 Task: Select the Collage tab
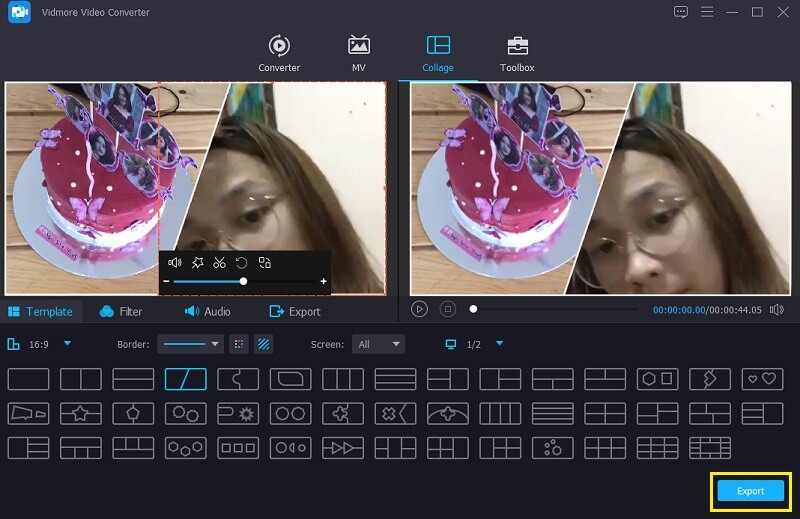coord(438,54)
